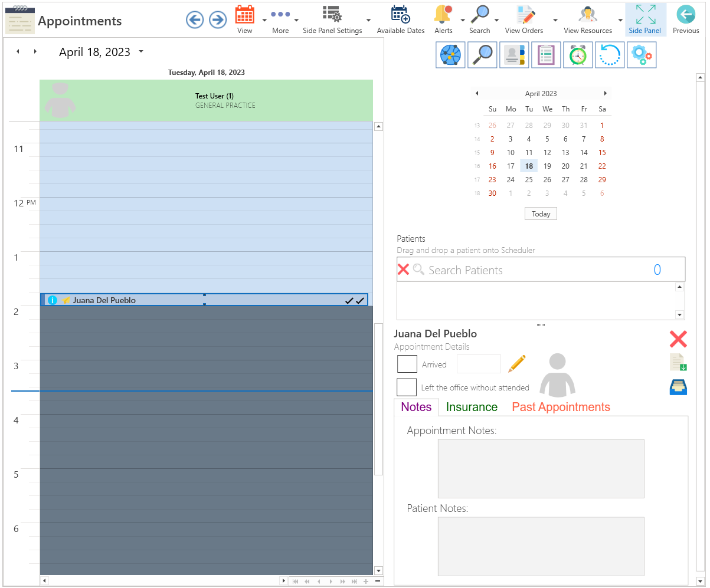Switch to the Past Appointments tab
Image resolution: width=710 pixels, height=588 pixels.
pos(561,407)
